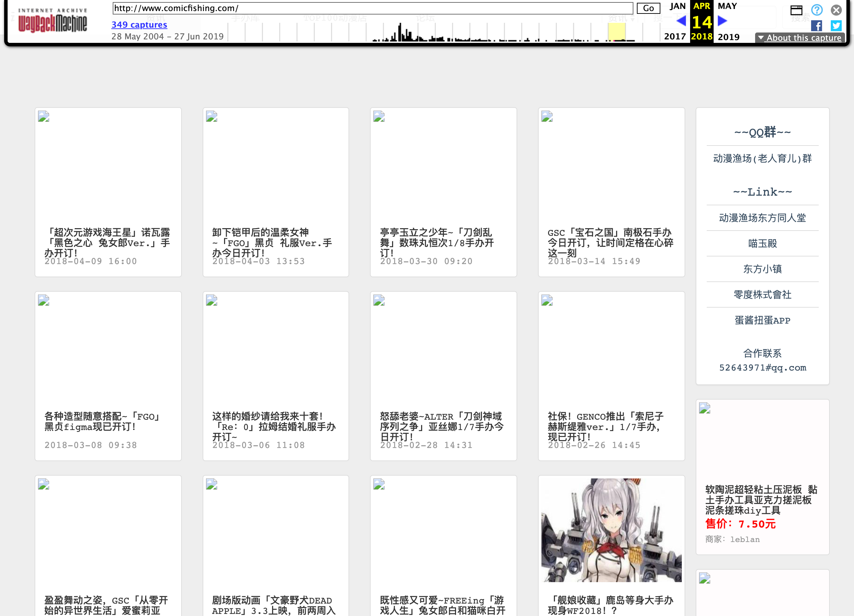Go to previous capture arrow

coord(681,21)
